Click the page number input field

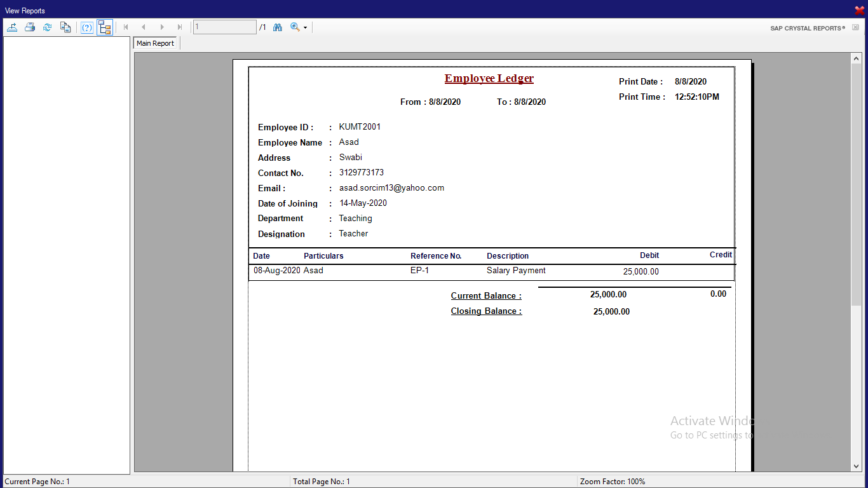225,27
